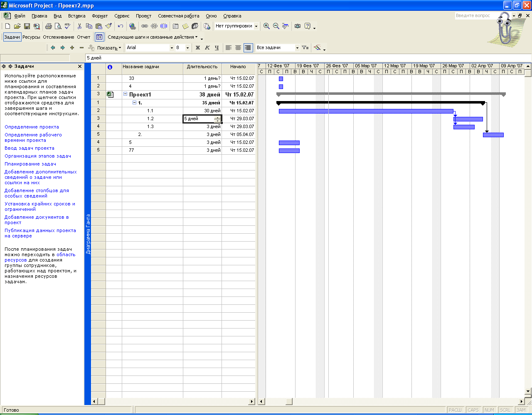Print the project

click(x=48, y=26)
